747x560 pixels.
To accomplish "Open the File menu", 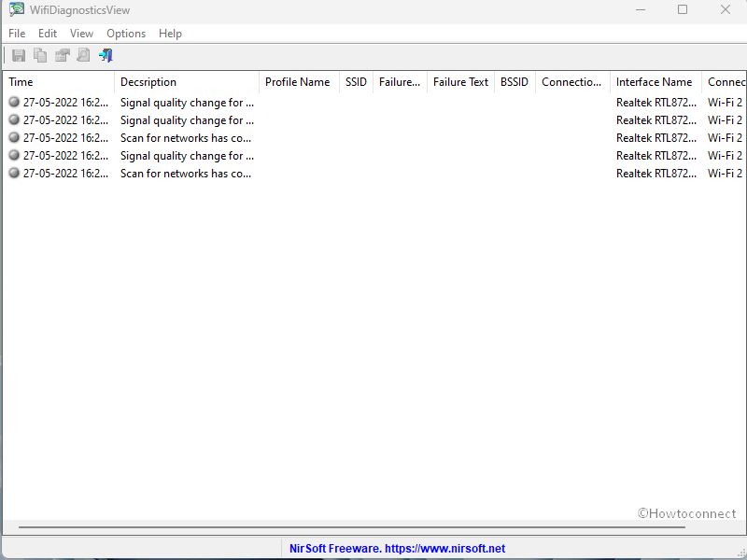I will pyautogui.click(x=17, y=34).
